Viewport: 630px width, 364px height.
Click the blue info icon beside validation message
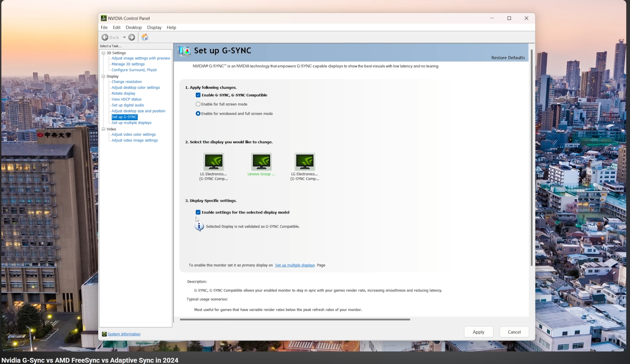pyautogui.click(x=199, y=226)
